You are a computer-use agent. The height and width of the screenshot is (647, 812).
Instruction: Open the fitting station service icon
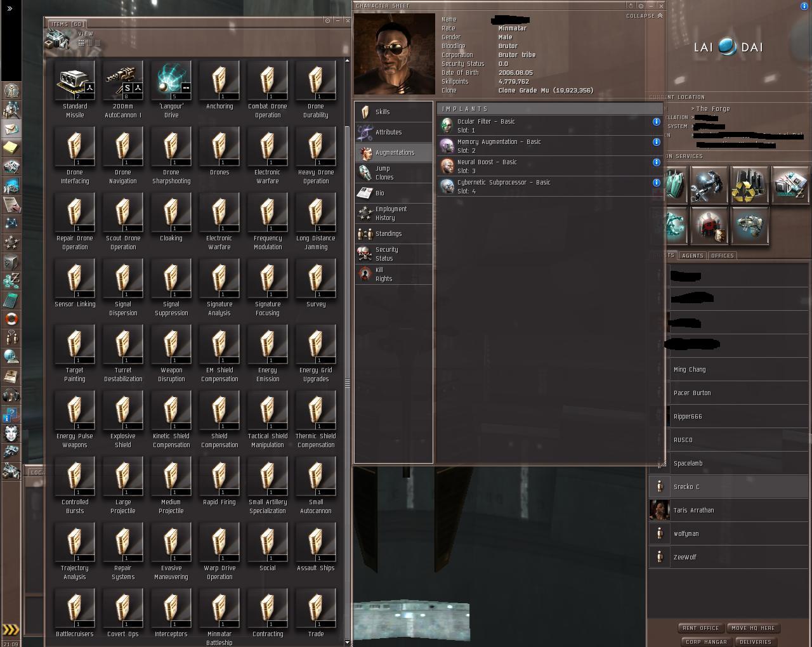pyautogui.click(x=749, y=226)
